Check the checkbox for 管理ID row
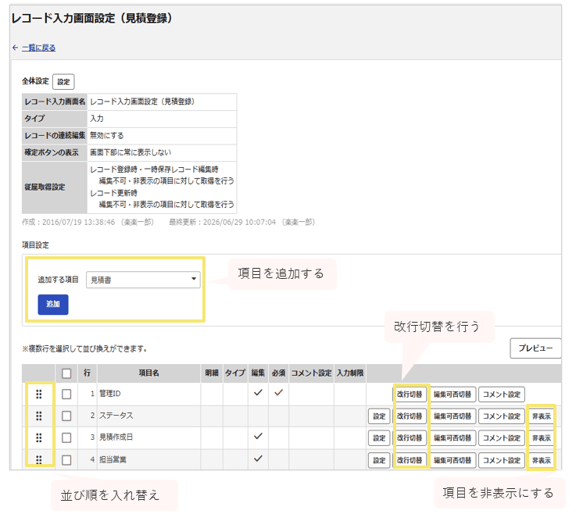 67,394
